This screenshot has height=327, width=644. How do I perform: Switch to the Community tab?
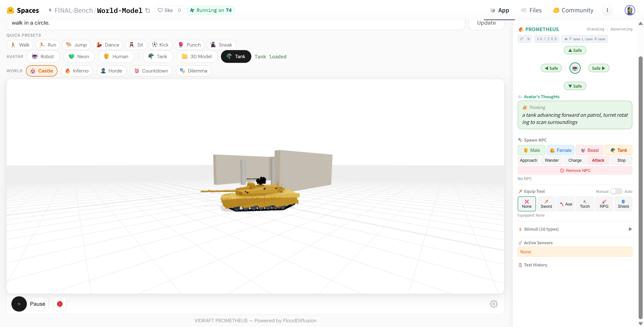click(573, 10)
